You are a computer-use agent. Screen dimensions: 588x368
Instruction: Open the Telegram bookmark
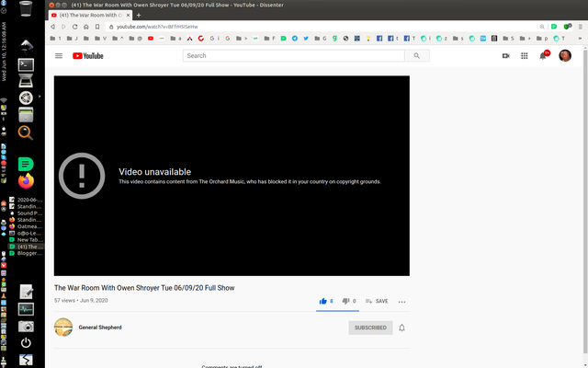295,39
